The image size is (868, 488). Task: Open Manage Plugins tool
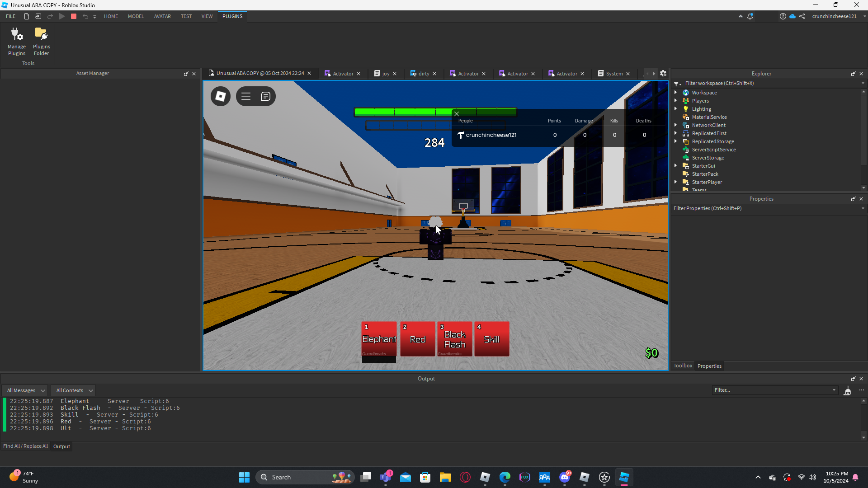pyautogui.click(x=17, y=41)
